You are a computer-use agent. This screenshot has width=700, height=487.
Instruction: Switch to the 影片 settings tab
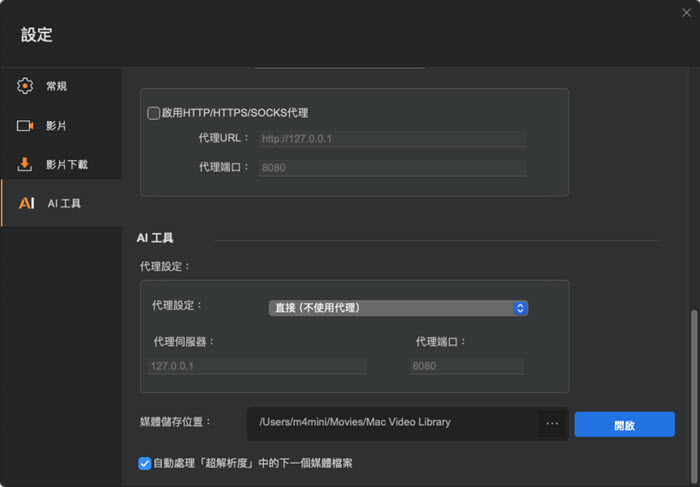pos(61,126)
